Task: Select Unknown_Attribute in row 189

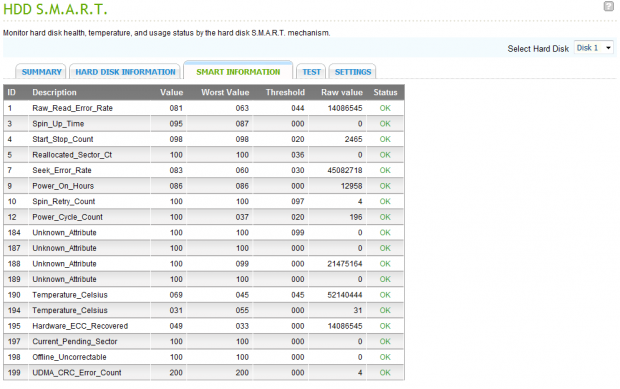Action: (64, 279)
